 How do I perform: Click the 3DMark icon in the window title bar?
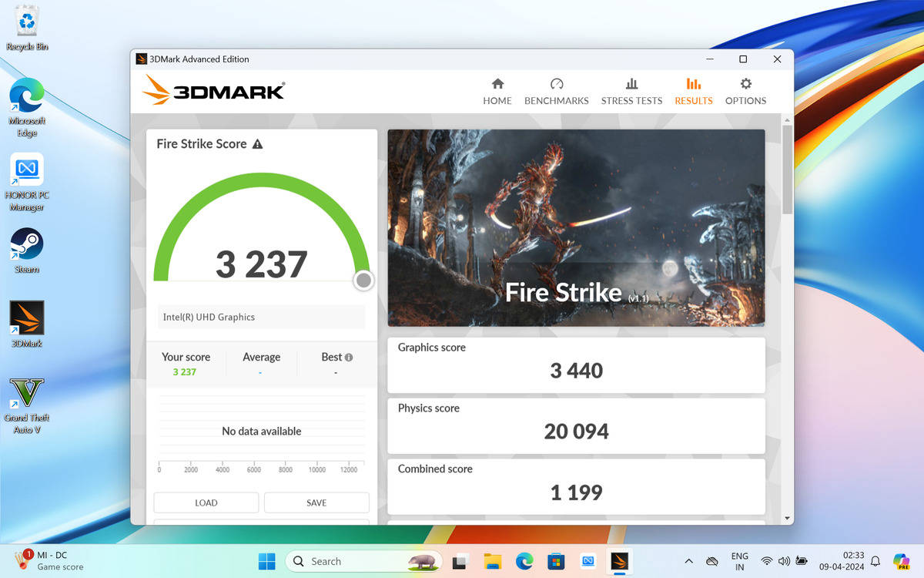[x=141, y=59]
